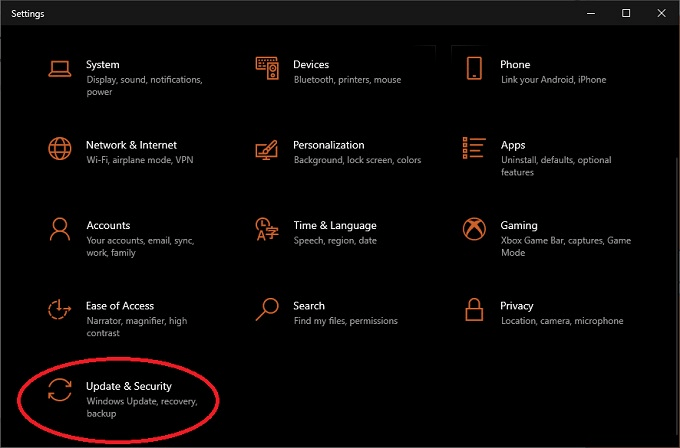This screenshot has width=680, height=448.
Task: Click the Accounts person icon
Action: tap(60, 230)
